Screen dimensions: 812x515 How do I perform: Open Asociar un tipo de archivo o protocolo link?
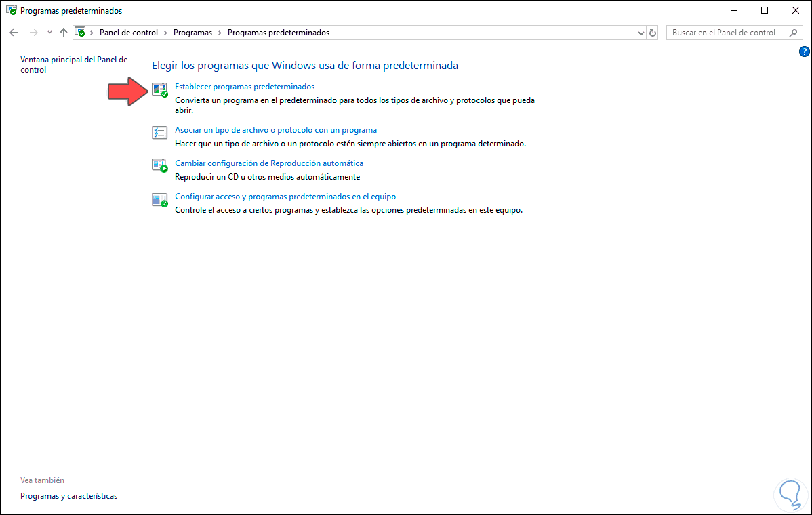tap(276, 130)
